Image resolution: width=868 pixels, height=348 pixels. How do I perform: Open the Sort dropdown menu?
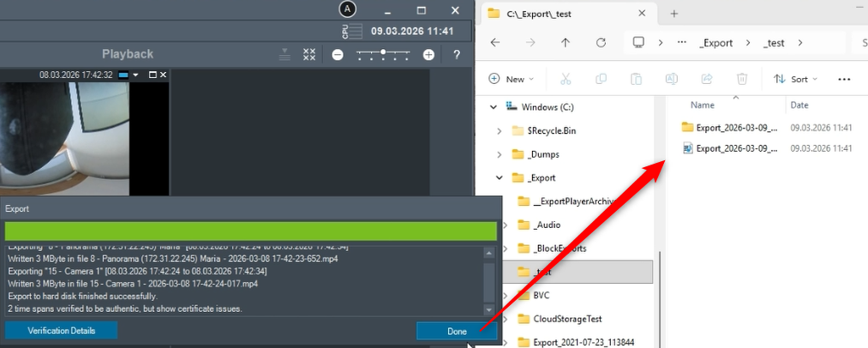pyautogui.click(x=795, y=79)
